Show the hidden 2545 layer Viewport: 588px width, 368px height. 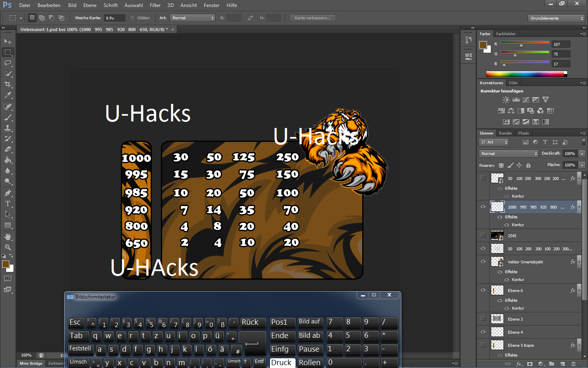point(483,236)
